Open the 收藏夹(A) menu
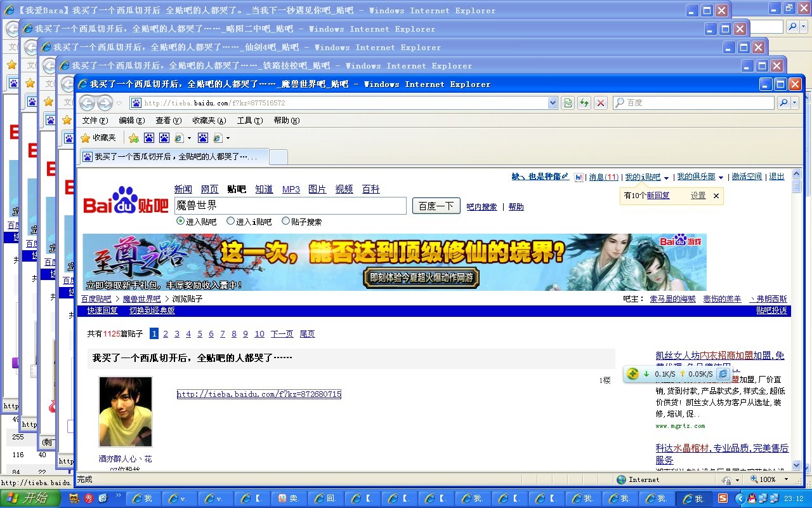 tap(209, 121)
